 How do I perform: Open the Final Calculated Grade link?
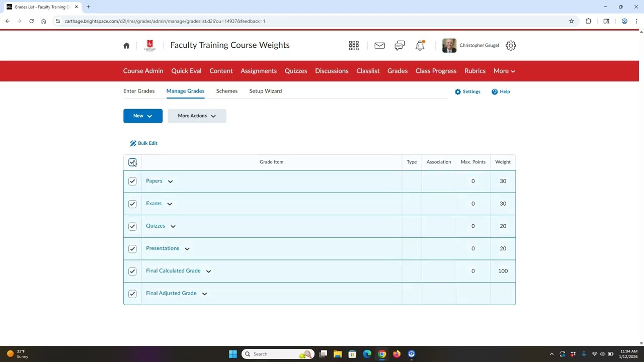tap(173, 271)
